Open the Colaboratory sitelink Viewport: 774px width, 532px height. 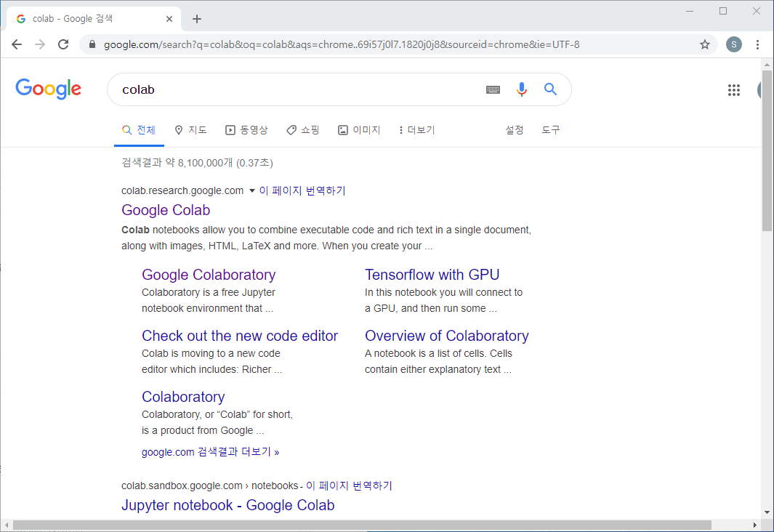[x=183, y=397]
